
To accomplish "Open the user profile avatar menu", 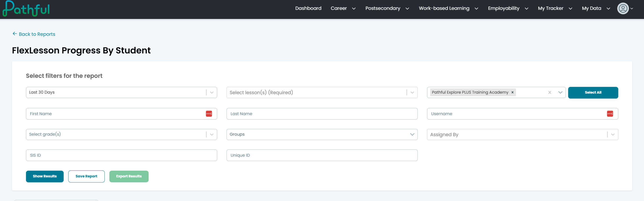I will pos(625,9).
